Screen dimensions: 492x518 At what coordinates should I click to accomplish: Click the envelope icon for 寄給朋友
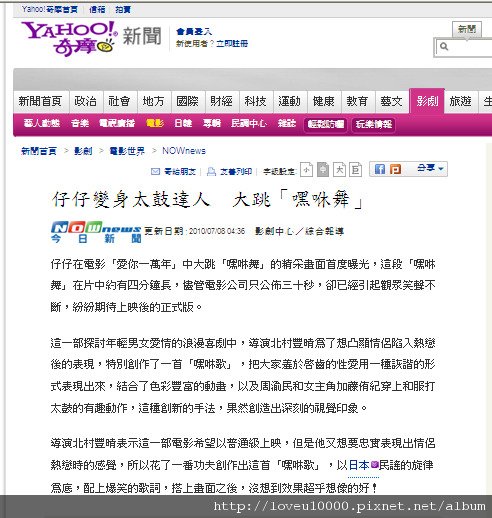155,171
